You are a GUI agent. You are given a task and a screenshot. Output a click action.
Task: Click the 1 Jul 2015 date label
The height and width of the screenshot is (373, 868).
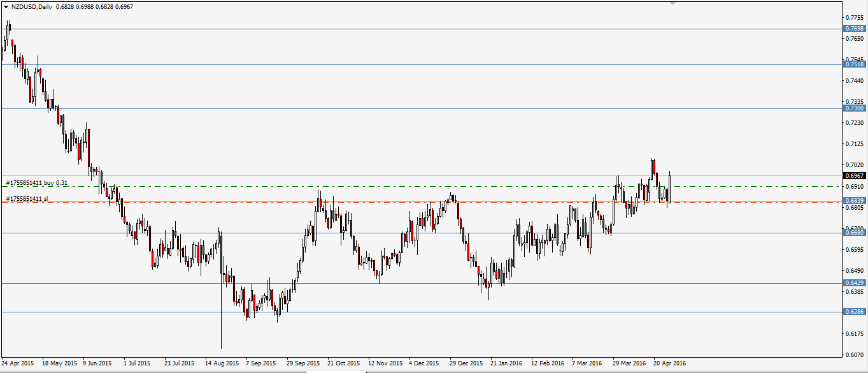(x=138, y=363)
